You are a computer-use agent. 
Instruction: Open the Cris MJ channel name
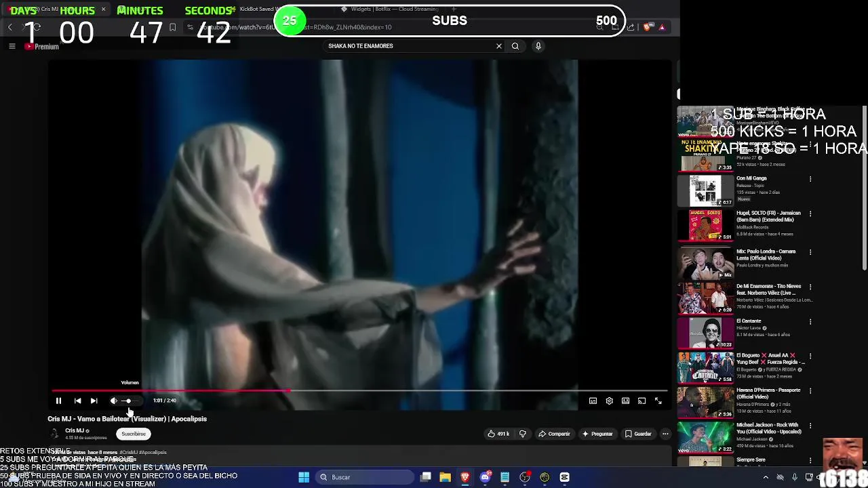[x=75, y=430]
